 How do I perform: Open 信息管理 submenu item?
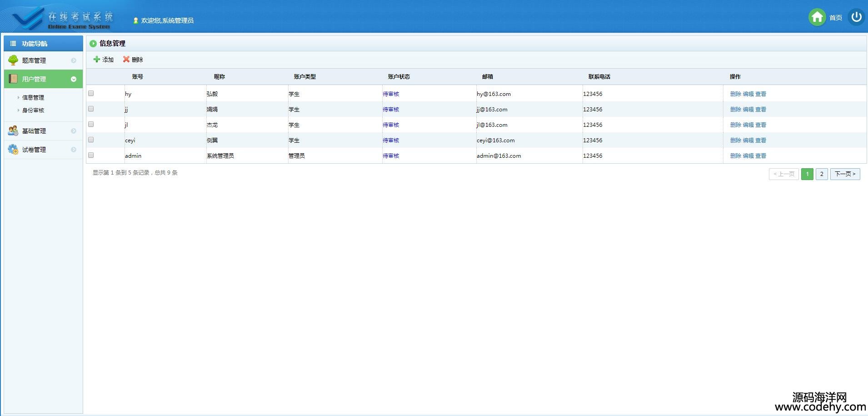click(33, 97)
